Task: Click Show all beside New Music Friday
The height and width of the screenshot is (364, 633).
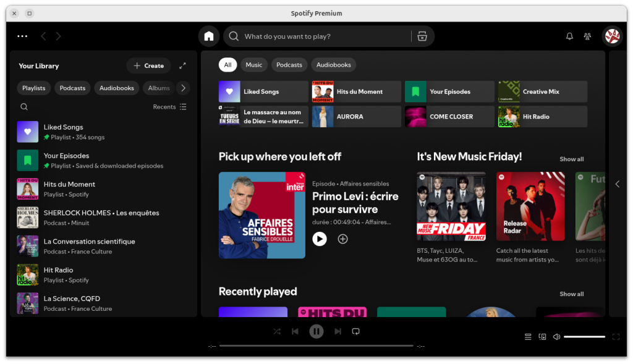Action: (x=571, y=159)
